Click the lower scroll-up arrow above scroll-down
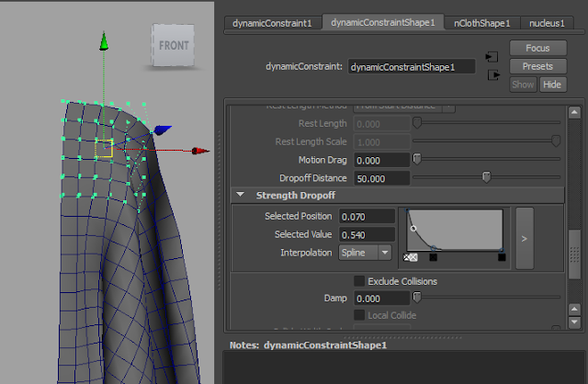Screen dimensions: 588x384 click(x=574, y=310)
